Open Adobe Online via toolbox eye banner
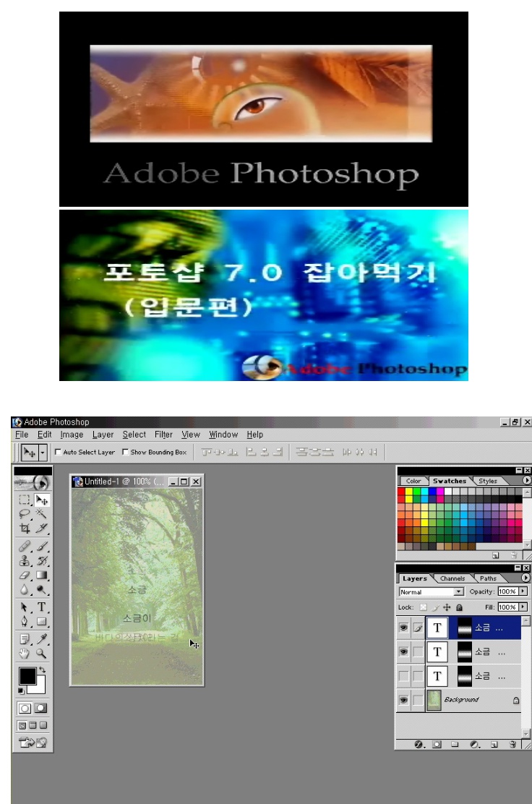532x804 pixels. click(x=33, y=482)
